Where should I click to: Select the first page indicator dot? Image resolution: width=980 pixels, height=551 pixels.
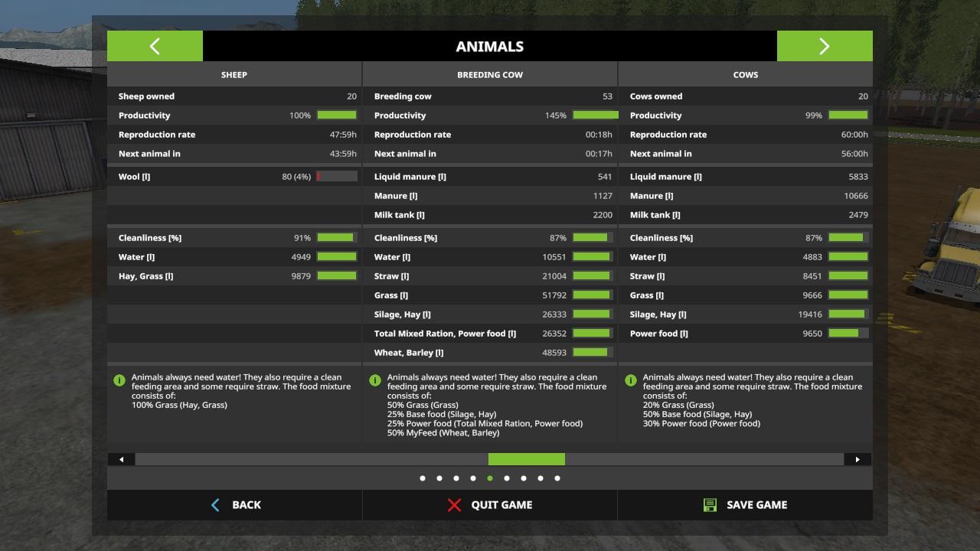click(423, 478)
